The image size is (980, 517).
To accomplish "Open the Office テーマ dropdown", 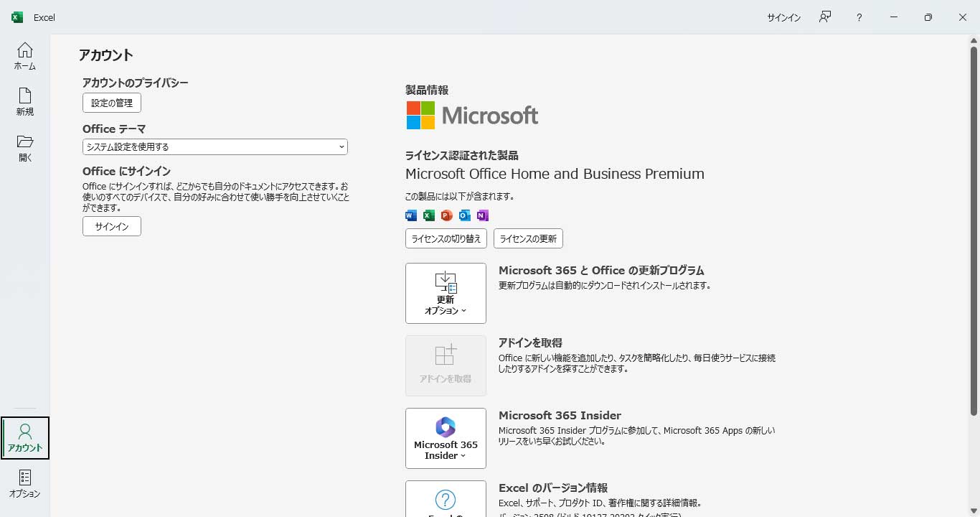I will click(215, 146).
